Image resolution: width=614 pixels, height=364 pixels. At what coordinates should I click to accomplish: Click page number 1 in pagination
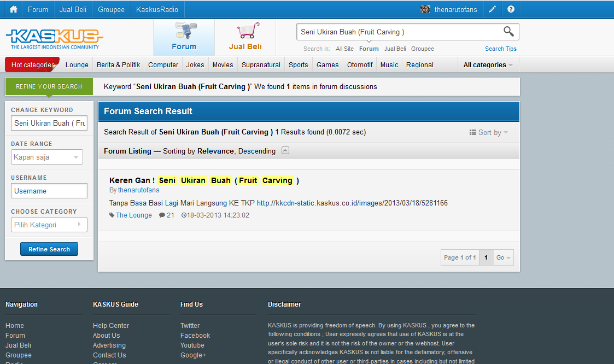[486, 257]
